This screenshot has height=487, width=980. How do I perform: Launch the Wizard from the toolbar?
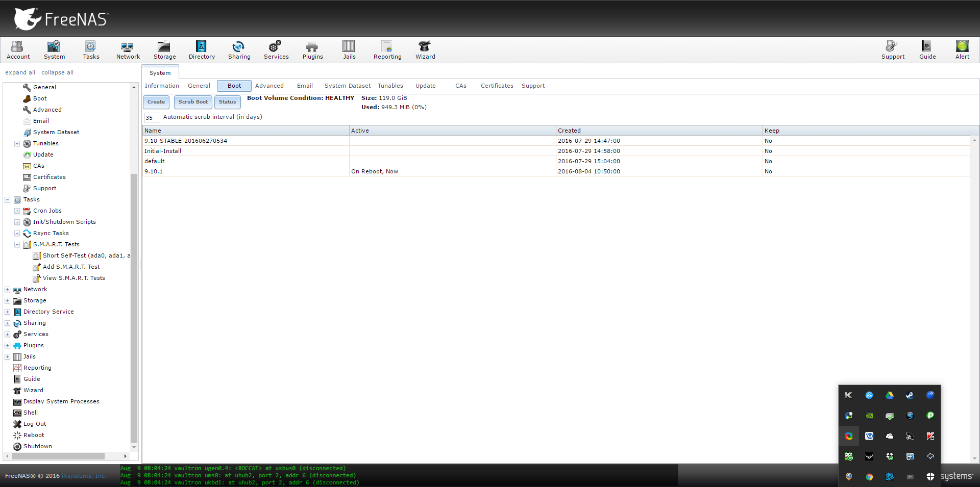[425, 50]
